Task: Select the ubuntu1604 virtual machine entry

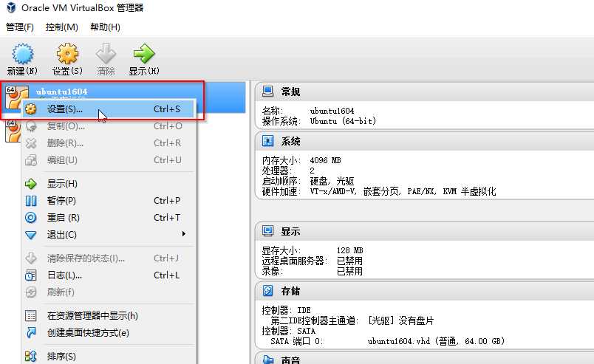Action: [123, 97]
